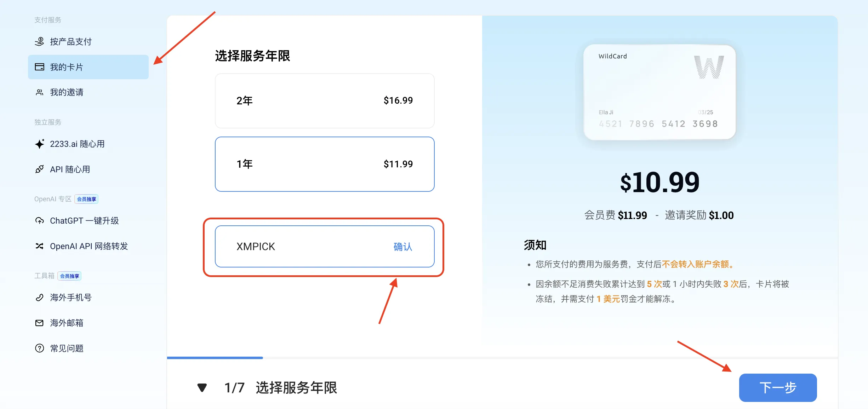
Task: Expand the step list triangle beside 1/7
Action: [x=202, y=388]
